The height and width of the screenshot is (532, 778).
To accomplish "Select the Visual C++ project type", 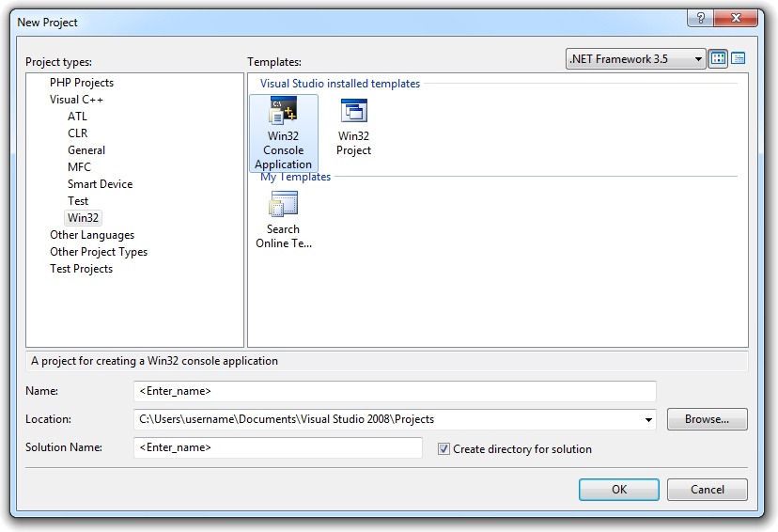I will coord(76,100).
